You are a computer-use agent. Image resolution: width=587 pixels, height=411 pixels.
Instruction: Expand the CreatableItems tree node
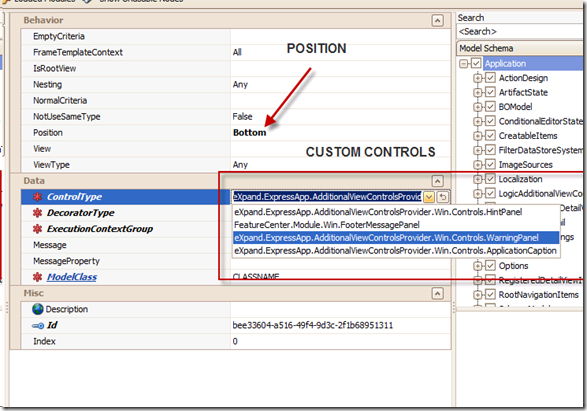click(477, 136)
